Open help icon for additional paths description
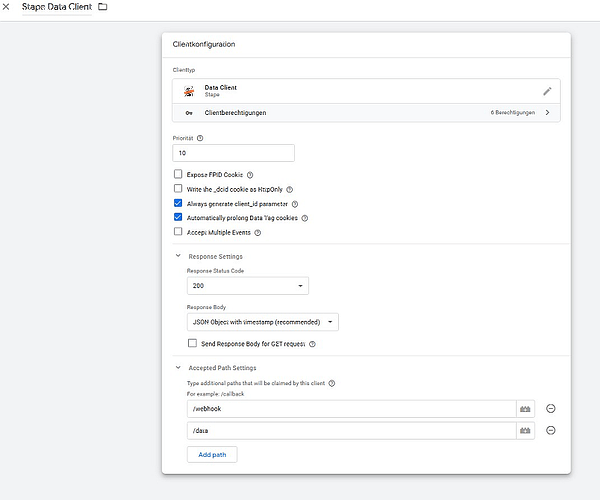600x500 pixels. (332, 383)
